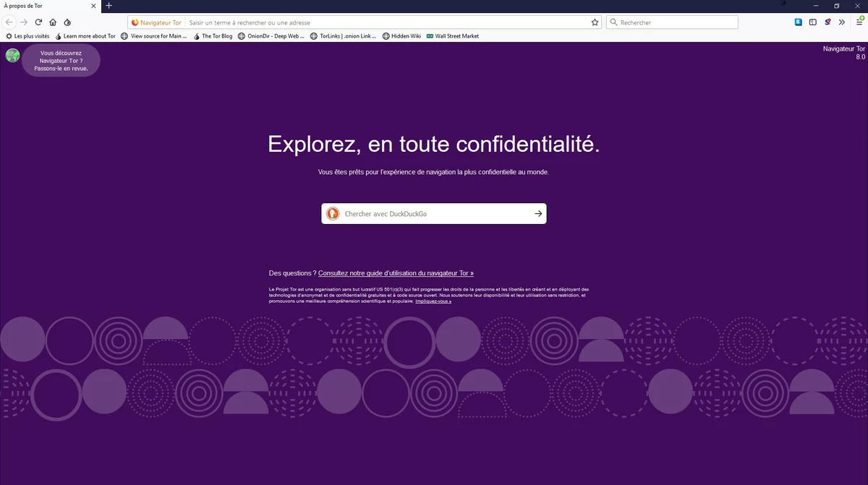The width and height of the screenshot is (868, 485).
Task: Open the Tor onion button menu
Action: click(x=67, y=22)
